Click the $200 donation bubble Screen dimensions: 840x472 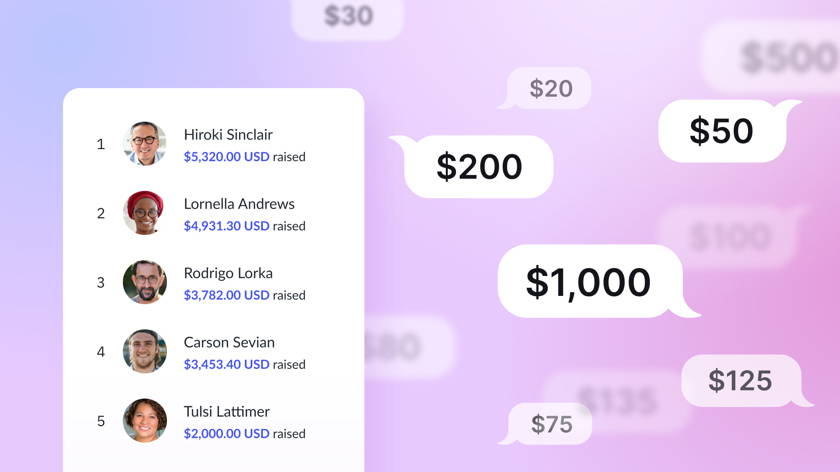479,166
